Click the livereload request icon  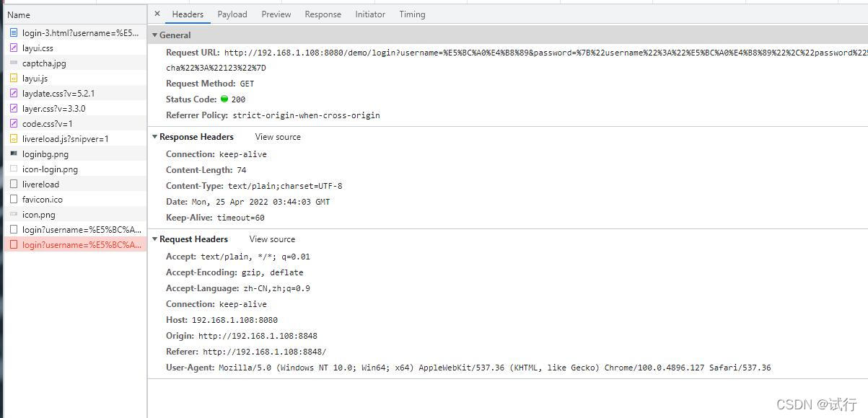(14, 184)
